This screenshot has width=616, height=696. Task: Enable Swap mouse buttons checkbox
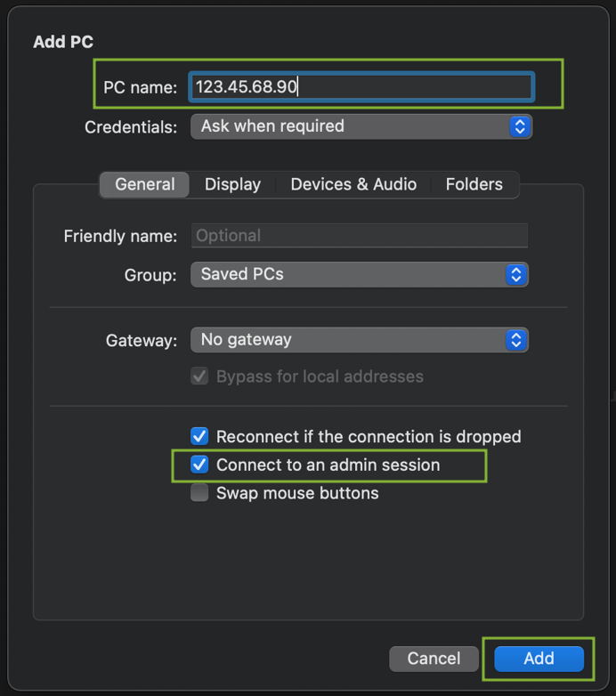coord(199,493)
